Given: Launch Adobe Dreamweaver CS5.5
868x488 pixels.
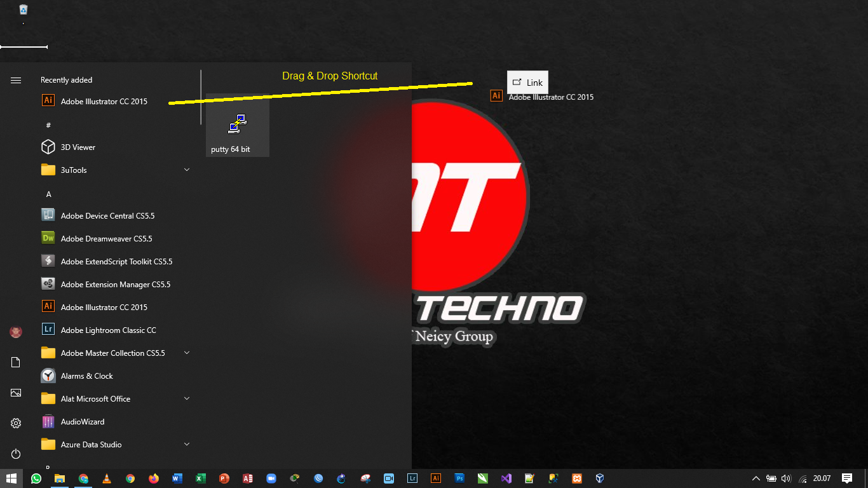Looking at the screenshot, I should (x=116, y=238).
